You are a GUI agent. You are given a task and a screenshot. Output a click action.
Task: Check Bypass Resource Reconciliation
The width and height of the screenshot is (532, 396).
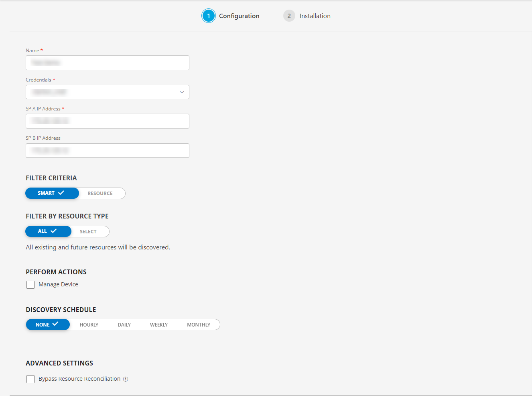[x=30, y=379]
